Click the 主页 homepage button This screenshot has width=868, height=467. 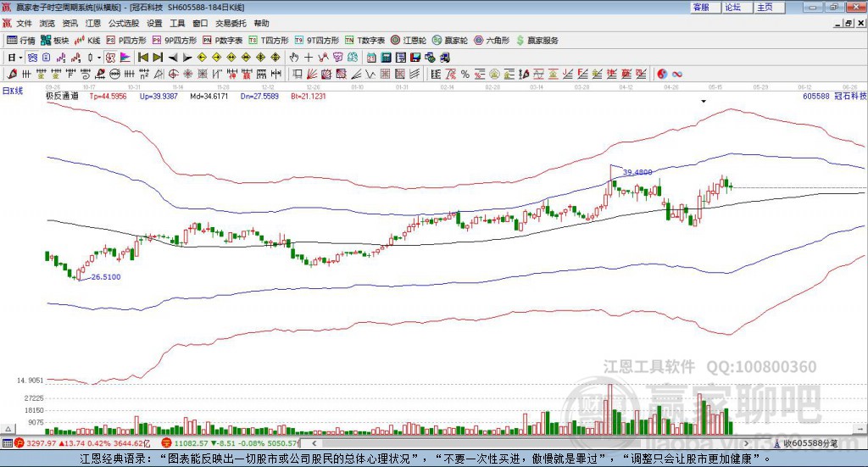769,7
